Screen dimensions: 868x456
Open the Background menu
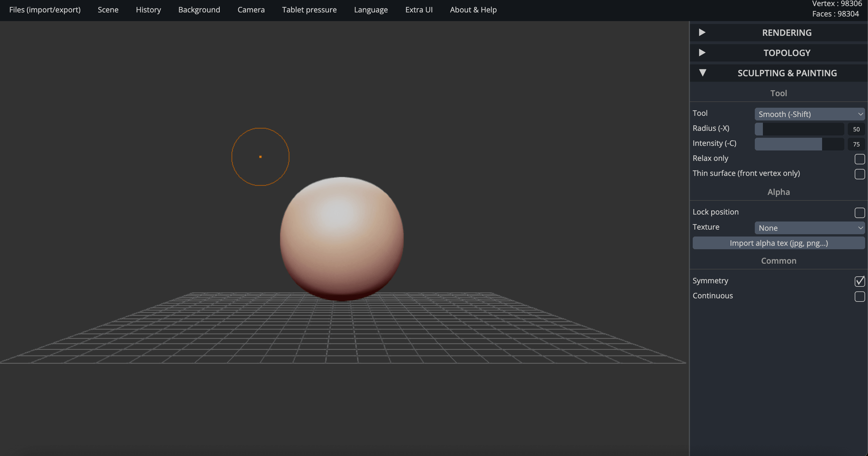pos(199,10)
